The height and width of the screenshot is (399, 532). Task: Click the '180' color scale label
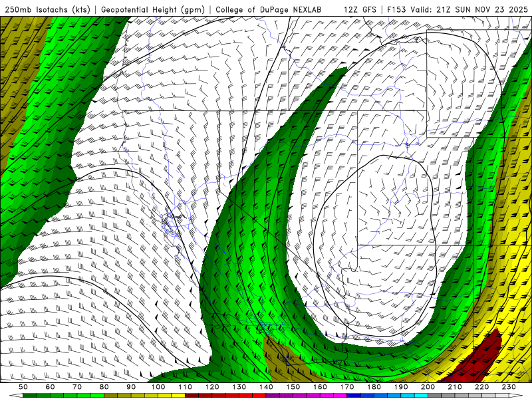point(374,387)
